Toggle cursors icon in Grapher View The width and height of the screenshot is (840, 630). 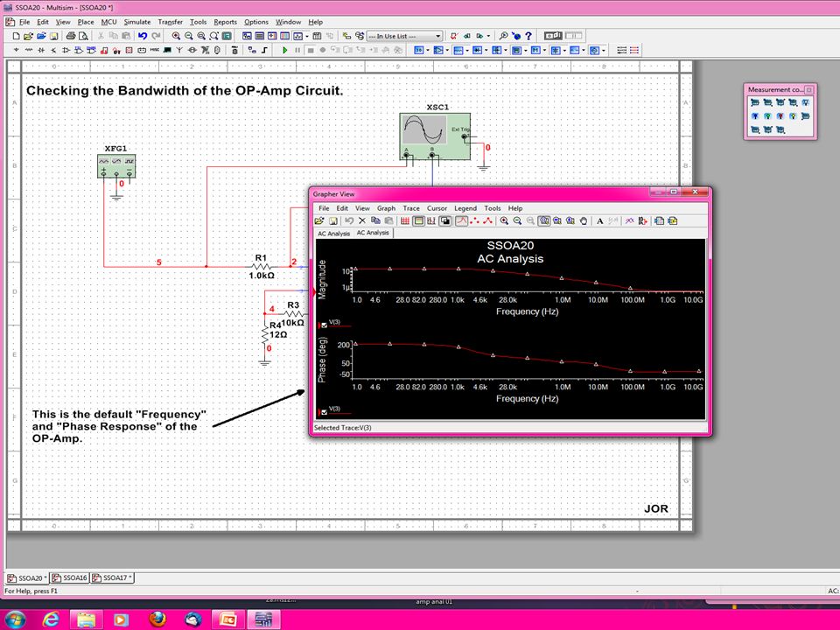point(431,220)
